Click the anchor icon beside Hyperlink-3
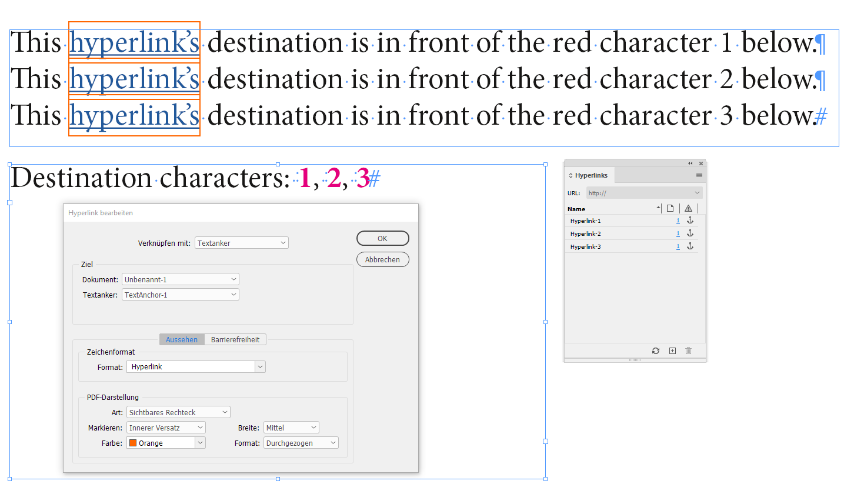Screen dimensions: 854x504 pyautogui.click(x=690, y=246)
